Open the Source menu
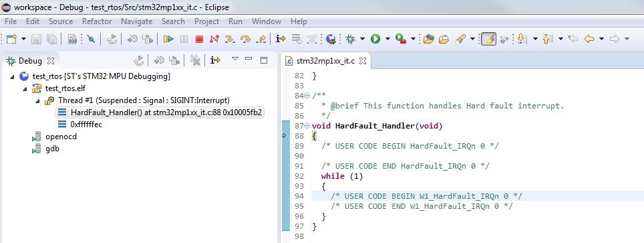 pyautogui.click(x=61, y=21)
